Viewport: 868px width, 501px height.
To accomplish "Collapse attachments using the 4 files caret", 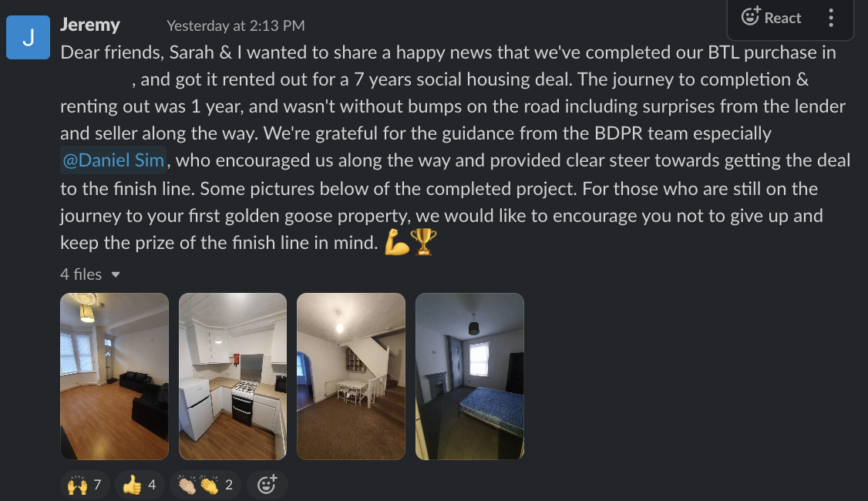I will point(116,274).
